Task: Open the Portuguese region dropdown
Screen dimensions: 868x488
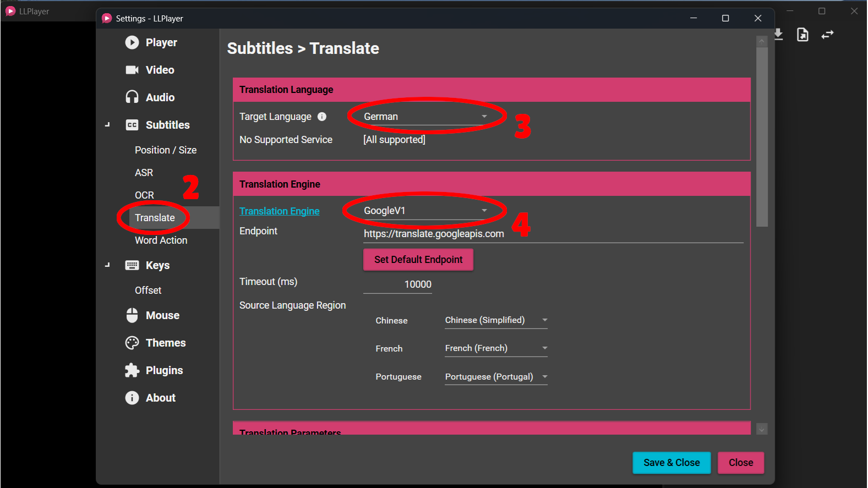Action: [x=496, y=377]
